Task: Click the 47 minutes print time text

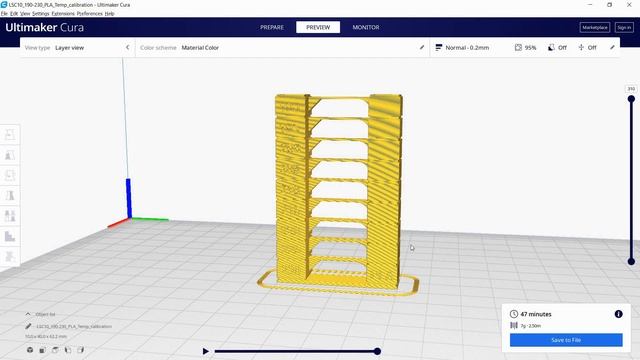Action: [x=536, y=314]
